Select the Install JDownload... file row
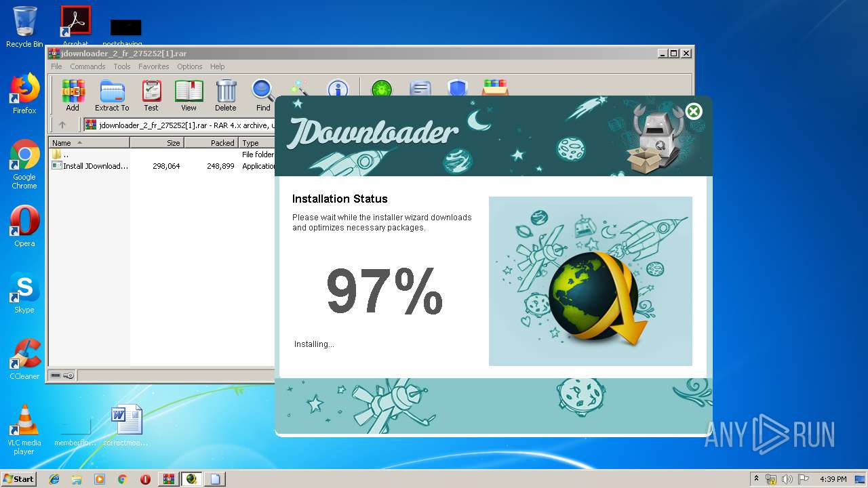 coord(163,166)
